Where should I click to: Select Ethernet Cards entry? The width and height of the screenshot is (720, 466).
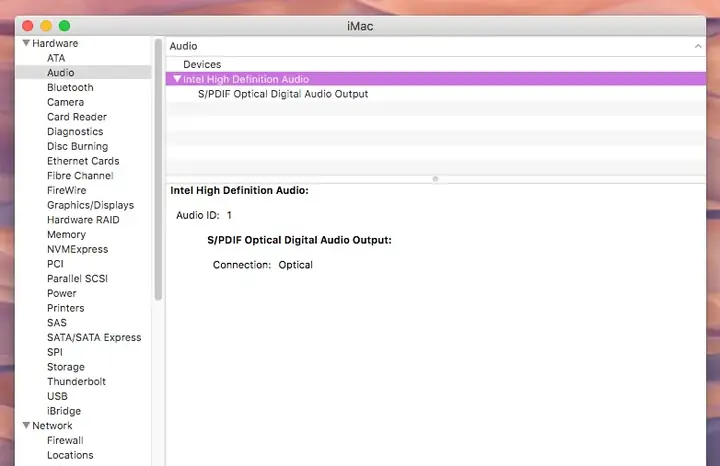(83, 161)
